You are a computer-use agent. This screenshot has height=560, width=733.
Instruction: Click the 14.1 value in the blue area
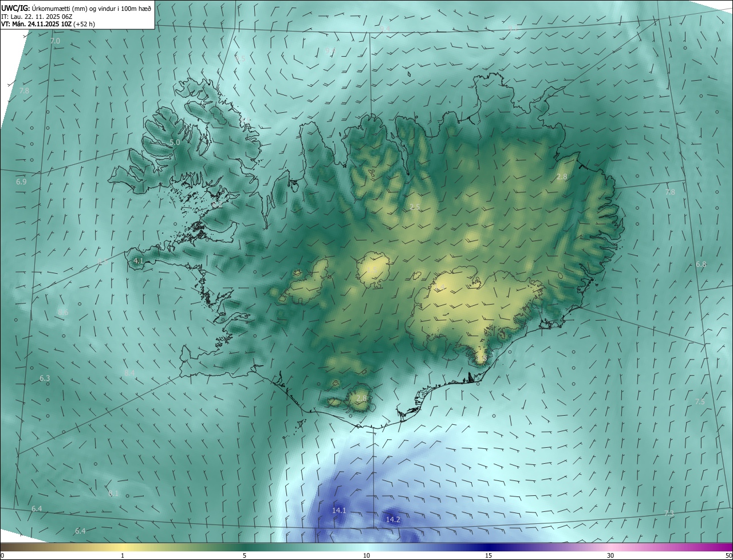point(339,510)
